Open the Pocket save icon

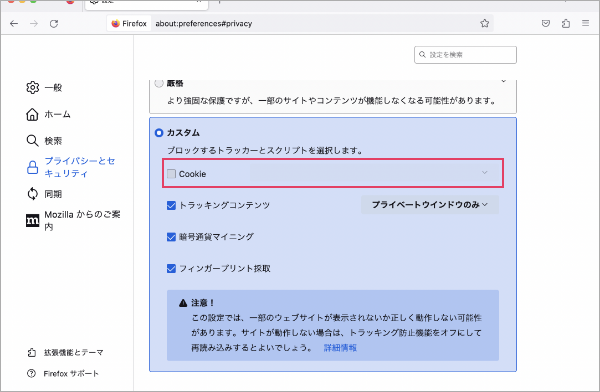(546, 23)
